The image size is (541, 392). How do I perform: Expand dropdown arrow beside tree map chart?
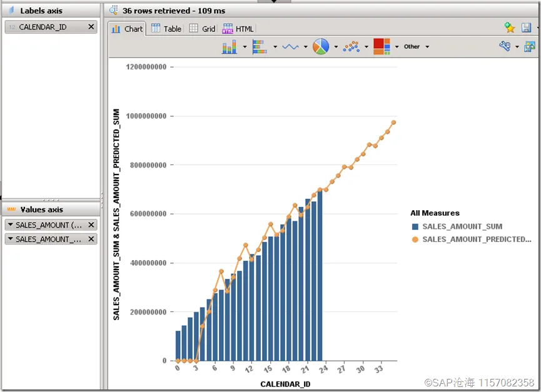coord(397,46)
